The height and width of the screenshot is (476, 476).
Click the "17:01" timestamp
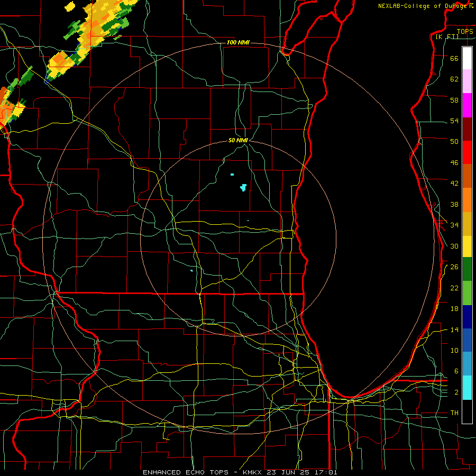[x=325, y=472]
